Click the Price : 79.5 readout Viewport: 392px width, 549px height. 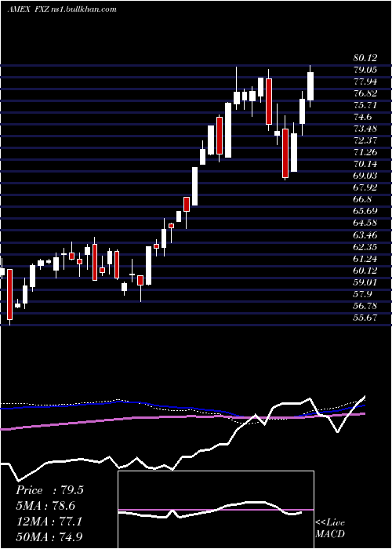click(x=49, y=490)
